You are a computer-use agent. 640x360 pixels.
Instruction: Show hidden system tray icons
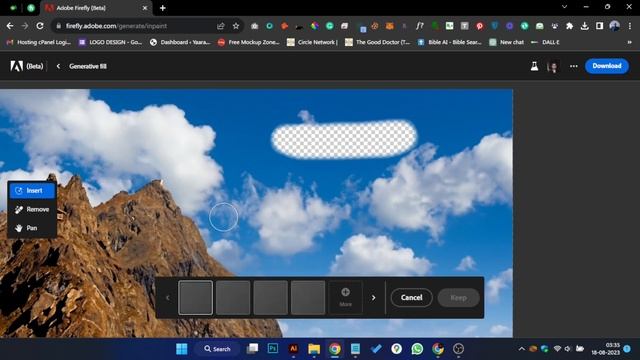(x=521, y=349)
